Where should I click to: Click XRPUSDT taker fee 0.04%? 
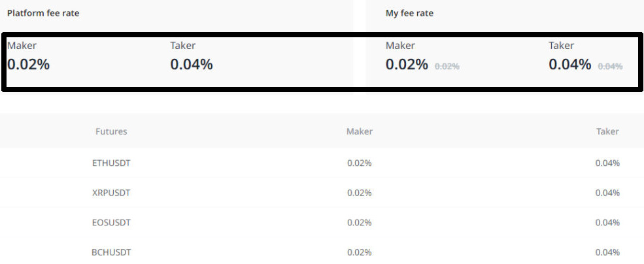tap(607, 193)
